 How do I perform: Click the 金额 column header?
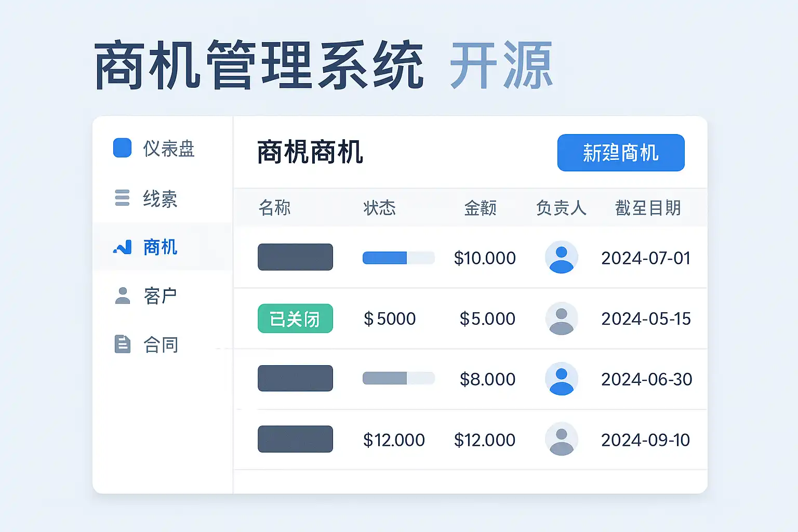[x=480, y=208]
